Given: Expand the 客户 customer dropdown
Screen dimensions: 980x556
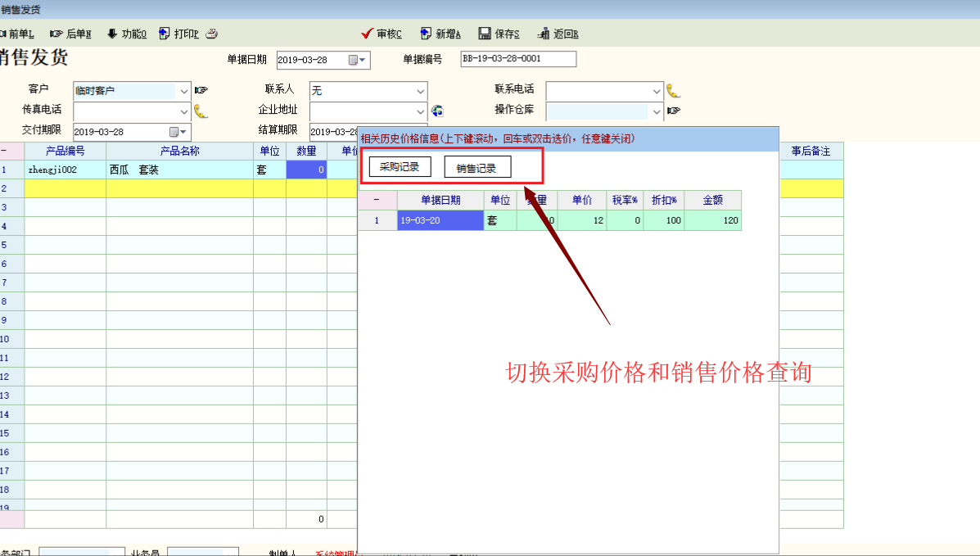Looking at the screenshot, I should [x=183, y=91].
